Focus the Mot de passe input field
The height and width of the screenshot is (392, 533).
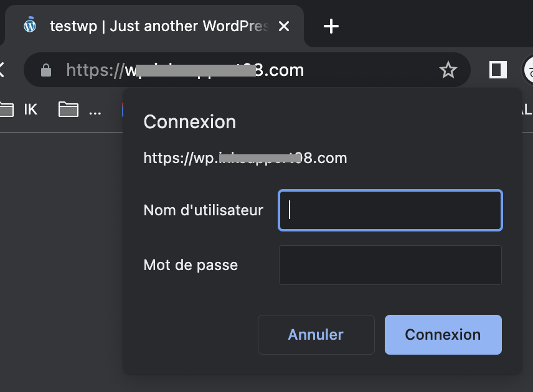(x=390, y=265)
